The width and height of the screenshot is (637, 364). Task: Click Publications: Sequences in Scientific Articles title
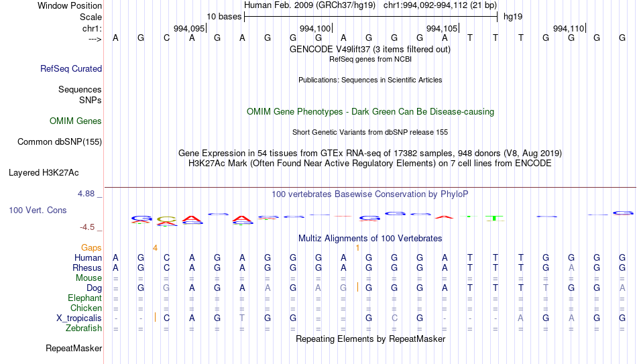point(370,80)
